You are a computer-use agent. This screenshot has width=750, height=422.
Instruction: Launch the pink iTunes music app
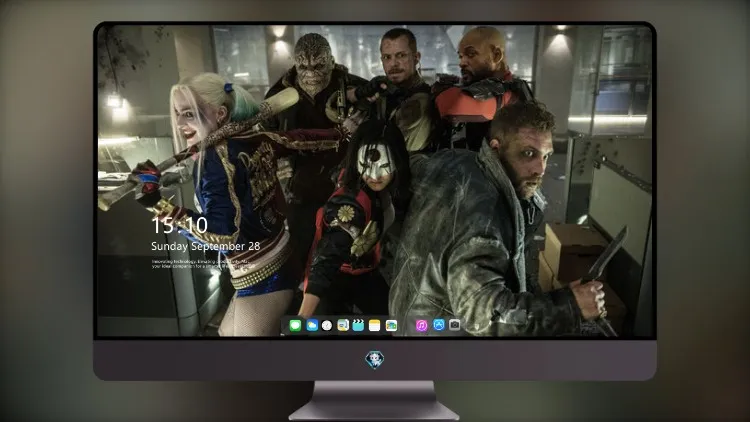point(421,325)
